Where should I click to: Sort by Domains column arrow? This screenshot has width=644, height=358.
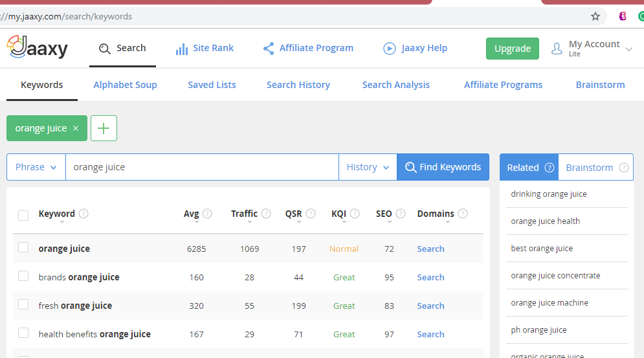(448, 222)
